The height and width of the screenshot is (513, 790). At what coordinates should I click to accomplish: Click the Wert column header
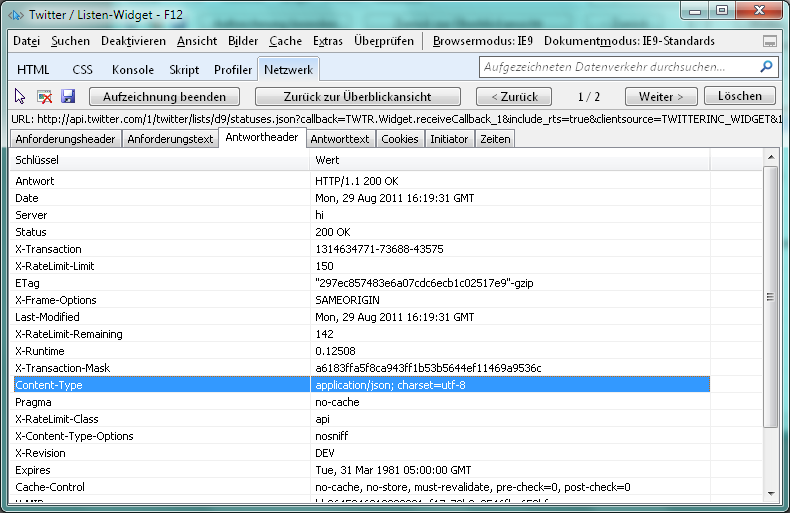point(510,160)
